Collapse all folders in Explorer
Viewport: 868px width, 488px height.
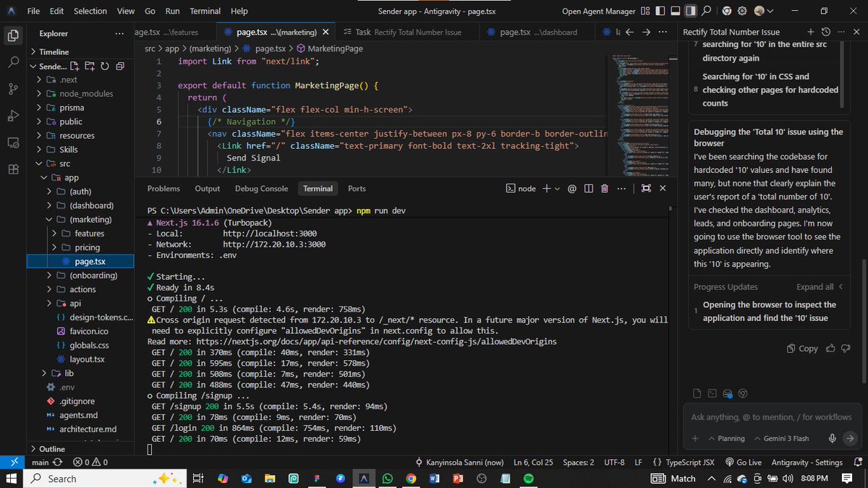(x=119, y=66)
